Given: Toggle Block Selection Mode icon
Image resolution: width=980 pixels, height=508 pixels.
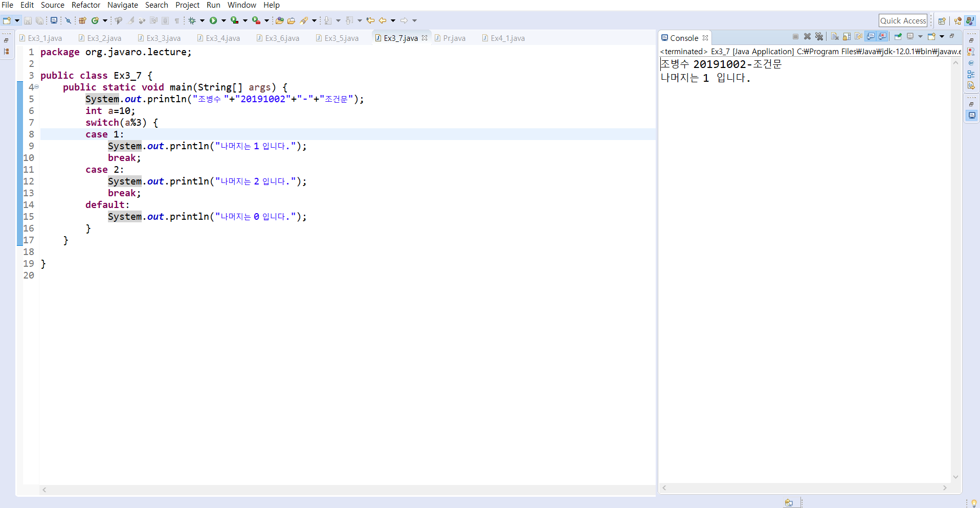Looking at the screenshot, I should [165, 20].
